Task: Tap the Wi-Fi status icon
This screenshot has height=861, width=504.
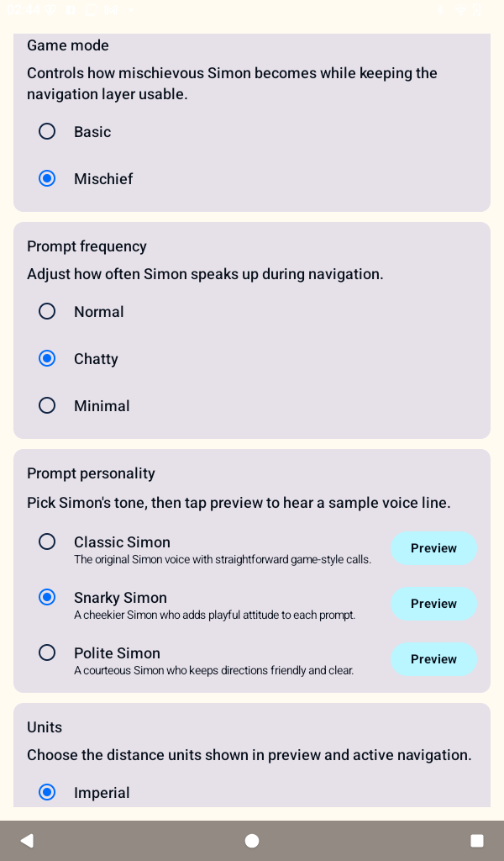Action: 459,10
